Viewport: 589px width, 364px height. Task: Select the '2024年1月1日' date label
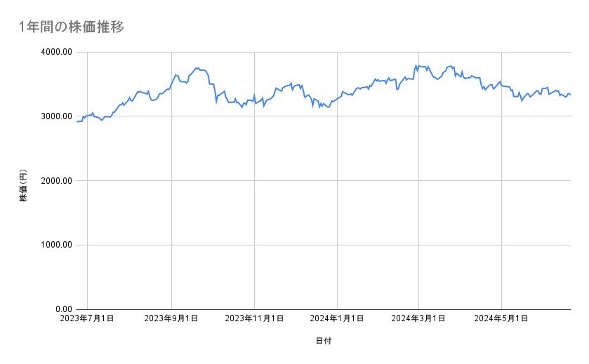(337, 318)
